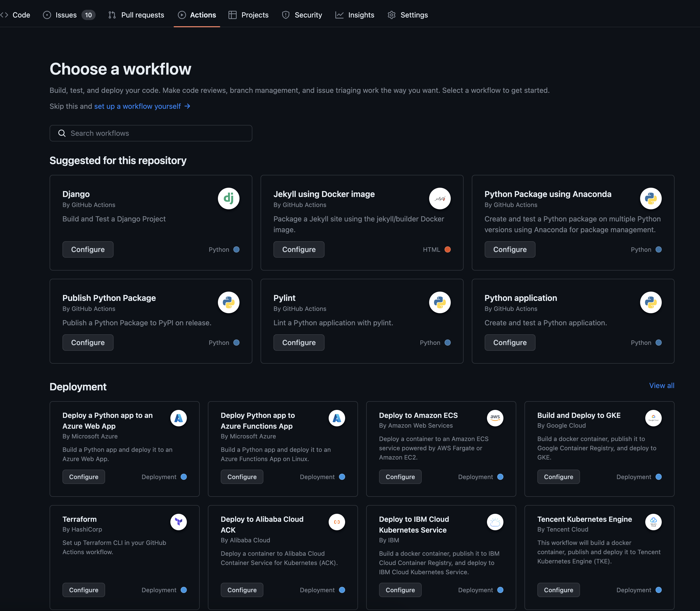Configure the Django workflow

coord(88,250)
